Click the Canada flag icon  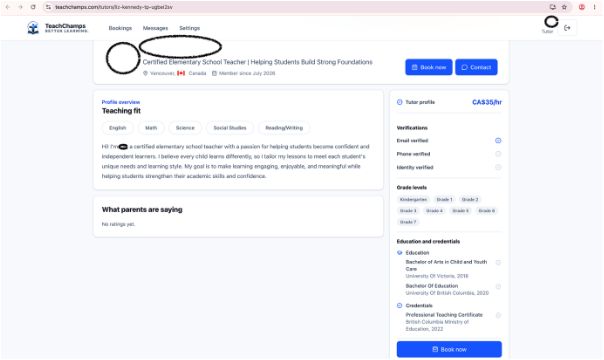pos(181,73)
